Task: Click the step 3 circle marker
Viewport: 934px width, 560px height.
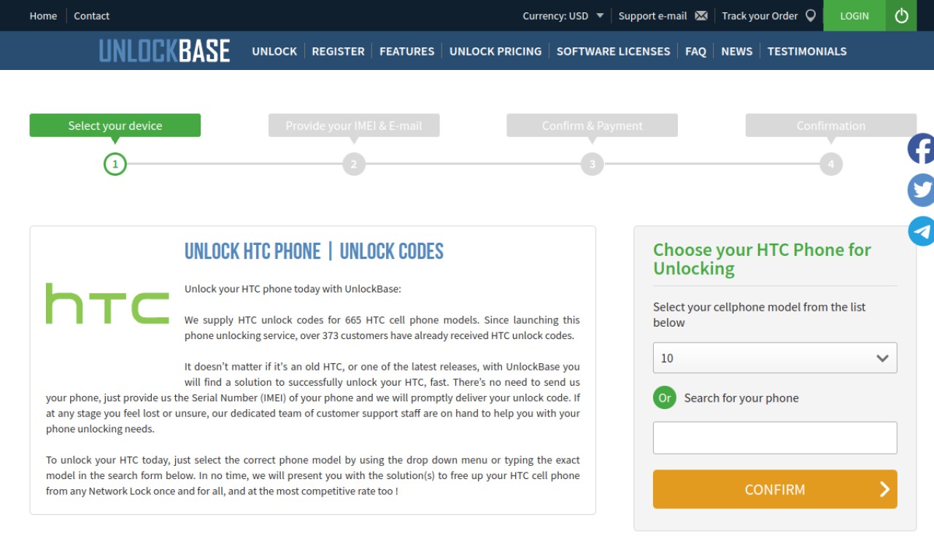Action: [x=593, y=164]
